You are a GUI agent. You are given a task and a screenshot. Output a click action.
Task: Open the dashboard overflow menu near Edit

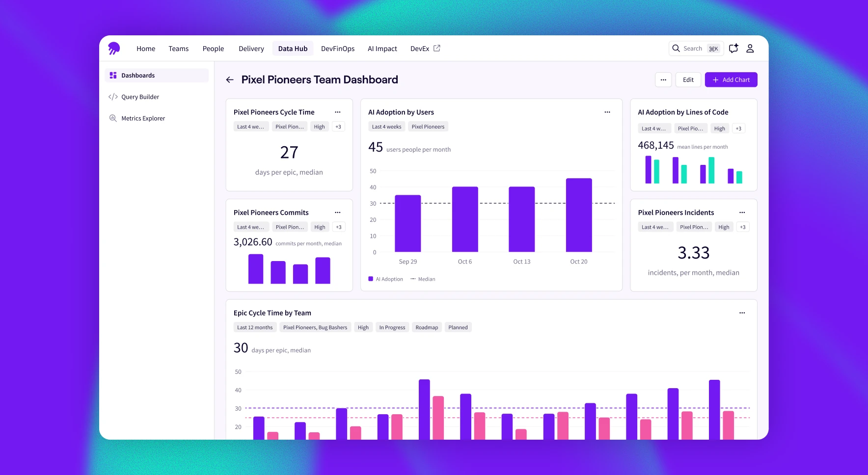[663, 79]
